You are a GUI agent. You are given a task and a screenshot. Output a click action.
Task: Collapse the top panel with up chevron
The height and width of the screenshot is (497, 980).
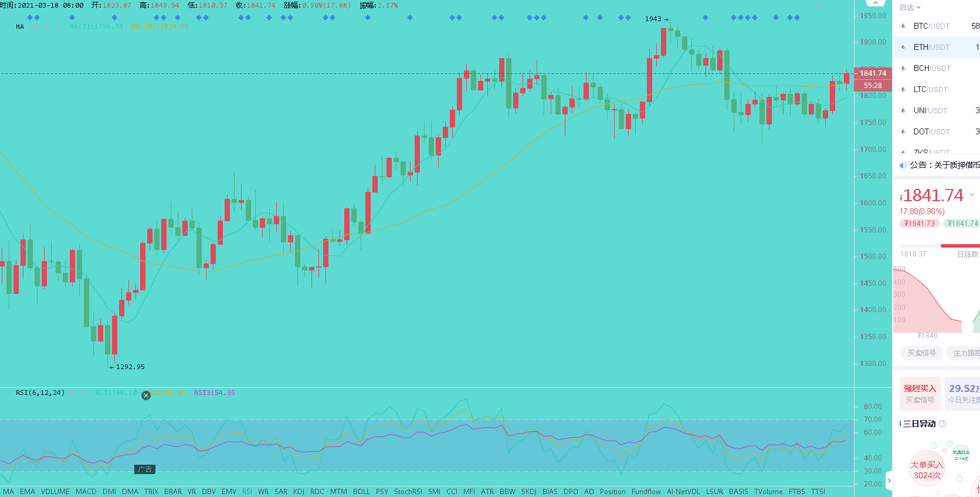[x=875, y=3]
